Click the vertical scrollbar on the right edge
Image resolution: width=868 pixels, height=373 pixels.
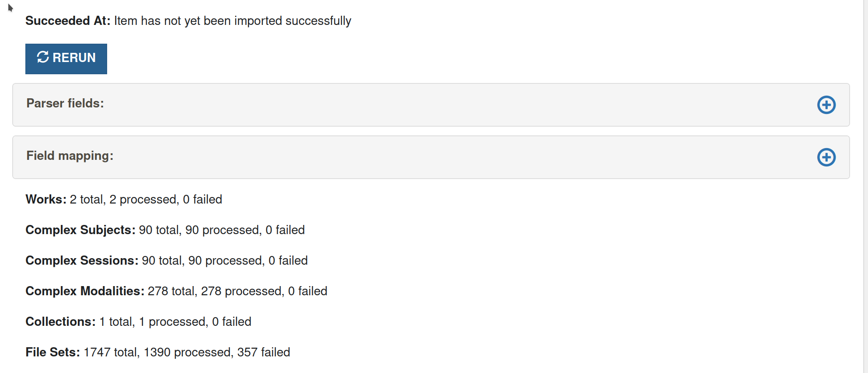click(x=865, y=186)
